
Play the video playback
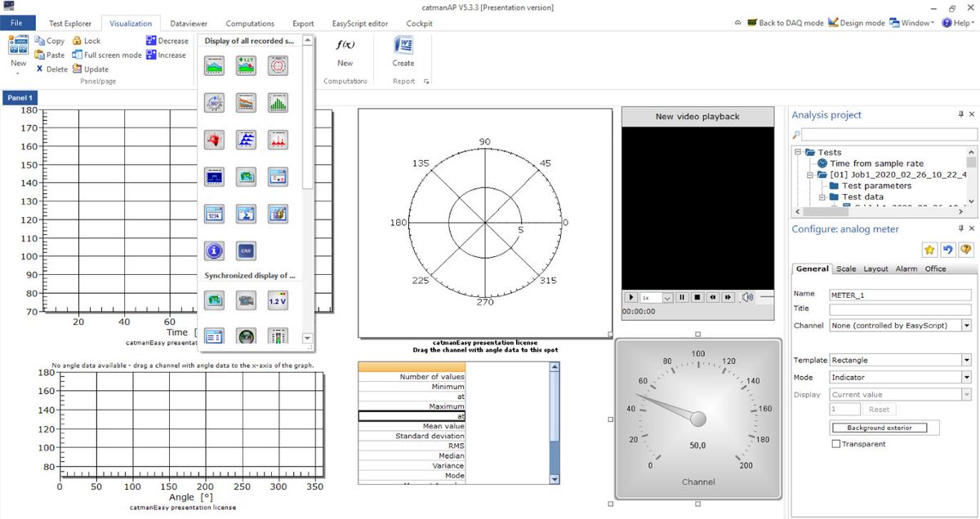click(630, 298)
